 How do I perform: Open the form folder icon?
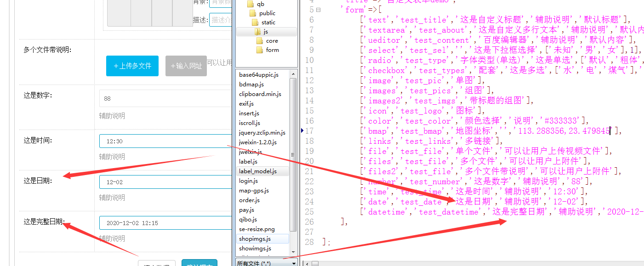coord(260,50)
